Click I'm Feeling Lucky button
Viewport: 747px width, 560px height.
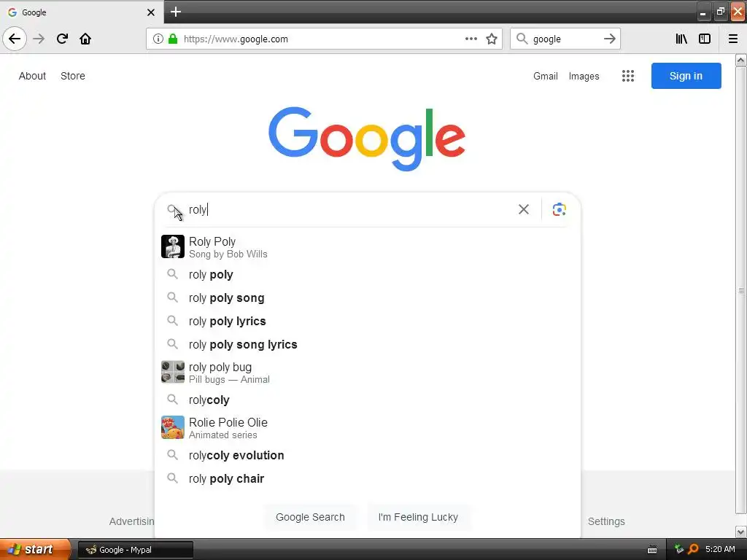(x=418, y=517)
